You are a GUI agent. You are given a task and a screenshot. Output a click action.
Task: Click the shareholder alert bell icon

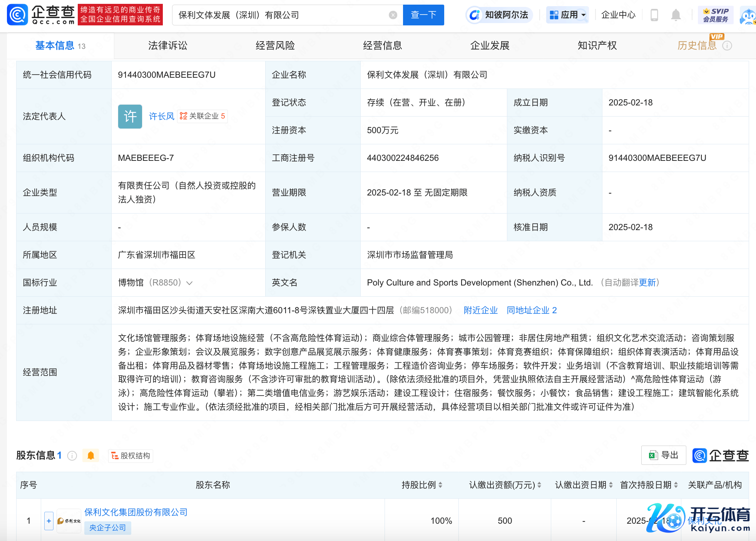91,456
